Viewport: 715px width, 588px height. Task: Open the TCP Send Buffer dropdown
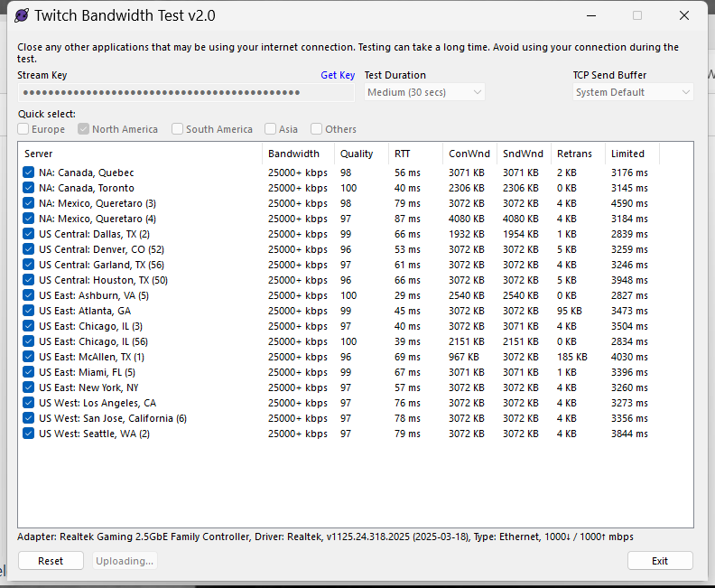[x=633, y=92]
